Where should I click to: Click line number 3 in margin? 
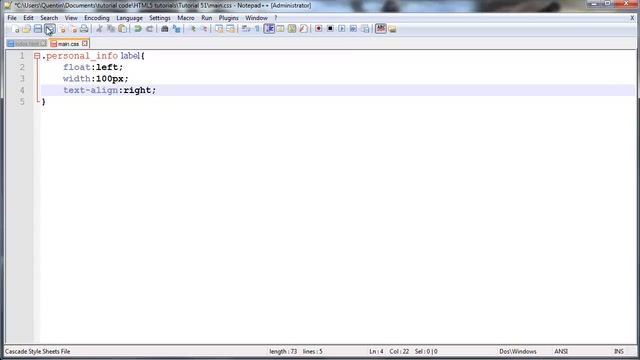(22, 79)
